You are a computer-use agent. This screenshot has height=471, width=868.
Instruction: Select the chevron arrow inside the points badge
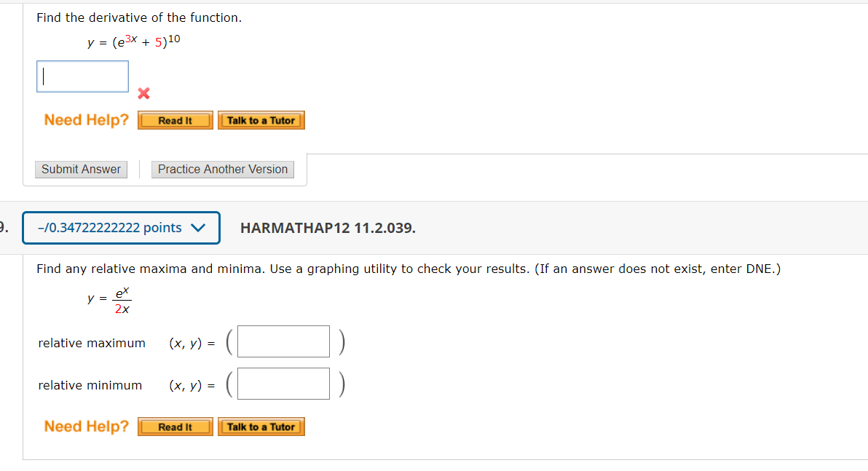(198, 227)
